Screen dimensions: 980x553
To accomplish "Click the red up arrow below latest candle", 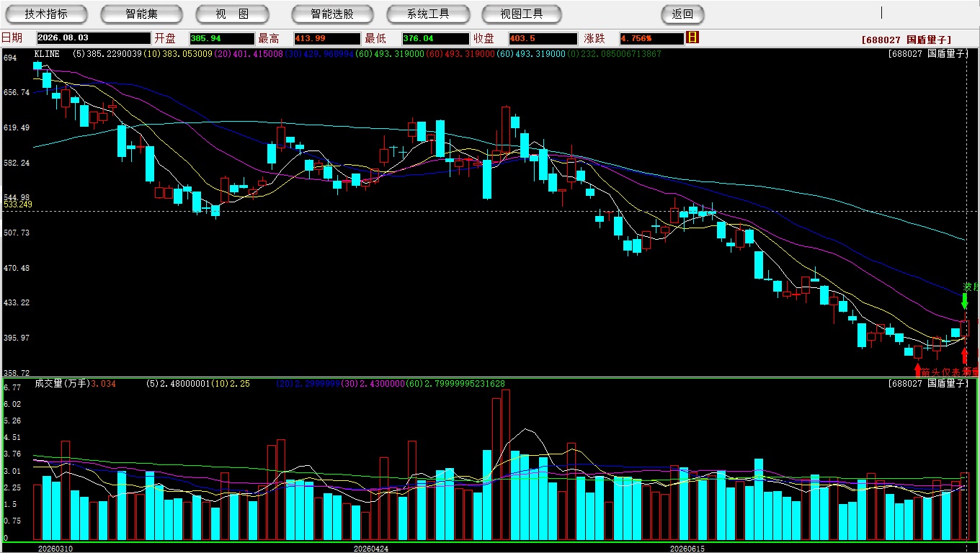I will (965, 356).
